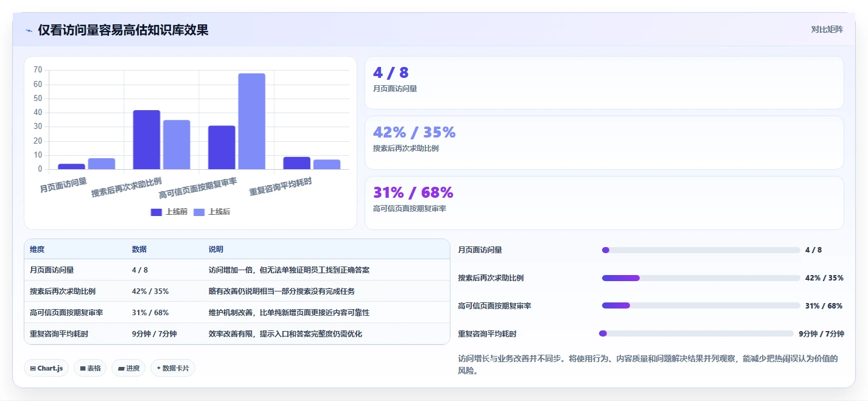868x401 pixels.
Task: Toggle the 上线前 legend entry
Action: pos(169,212)
